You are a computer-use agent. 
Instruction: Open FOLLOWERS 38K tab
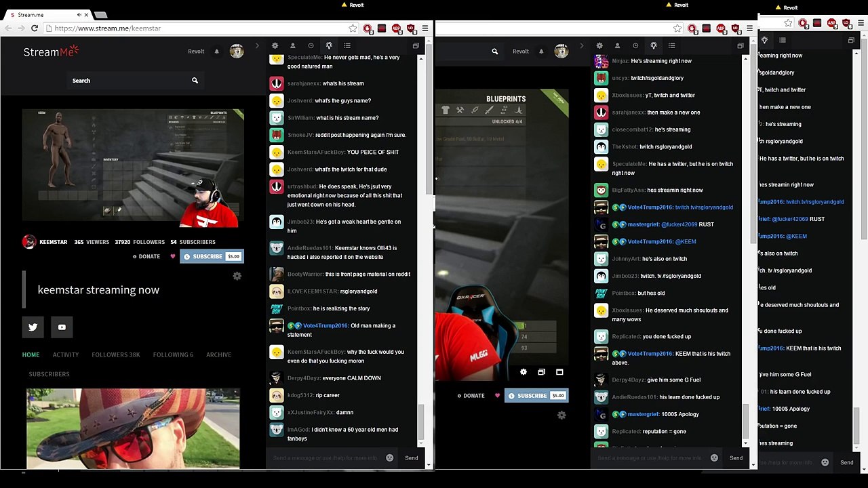(116, 354)
